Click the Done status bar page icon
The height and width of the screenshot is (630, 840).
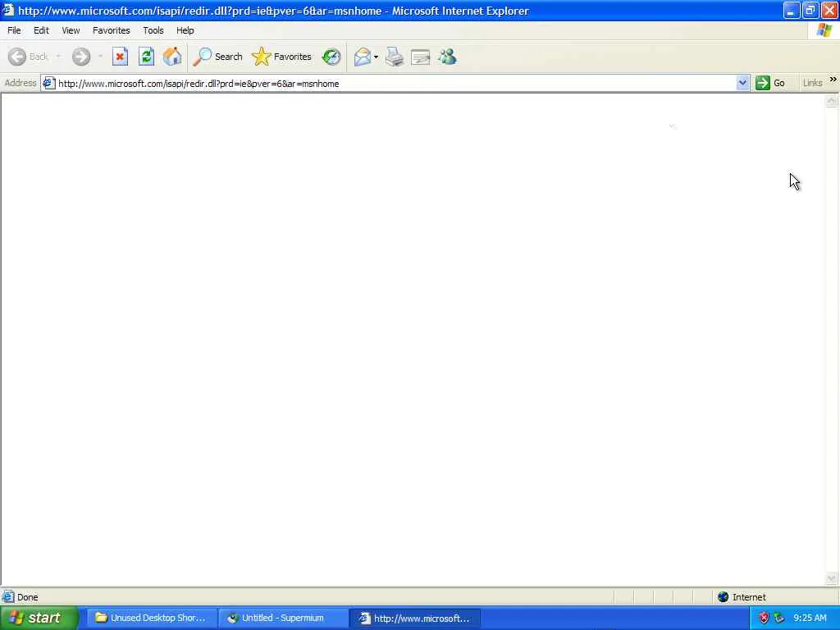pos(8,597)
